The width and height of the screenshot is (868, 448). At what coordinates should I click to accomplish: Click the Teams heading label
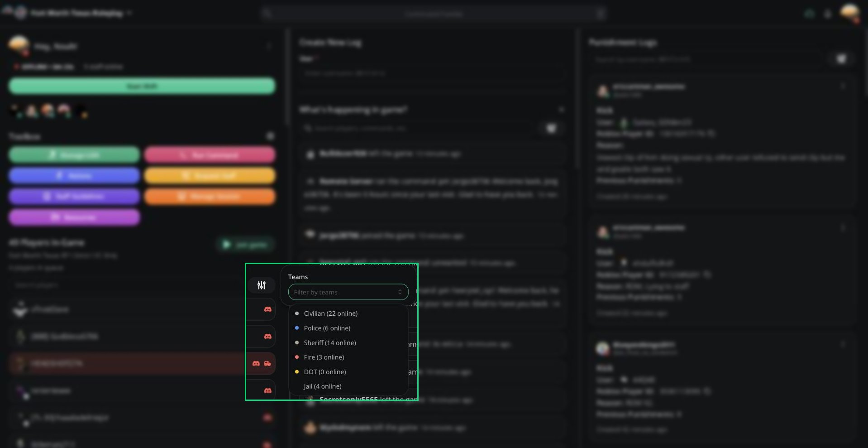click(x=298, y=277)
